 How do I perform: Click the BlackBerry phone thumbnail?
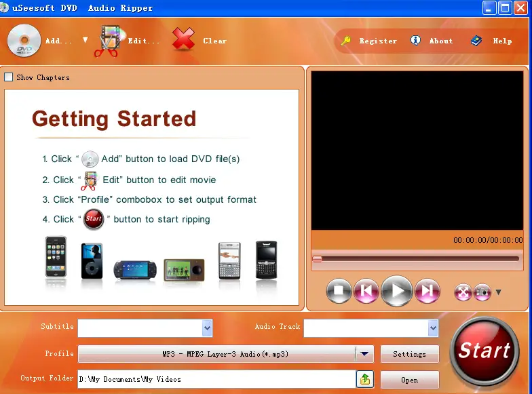point(266,260)
